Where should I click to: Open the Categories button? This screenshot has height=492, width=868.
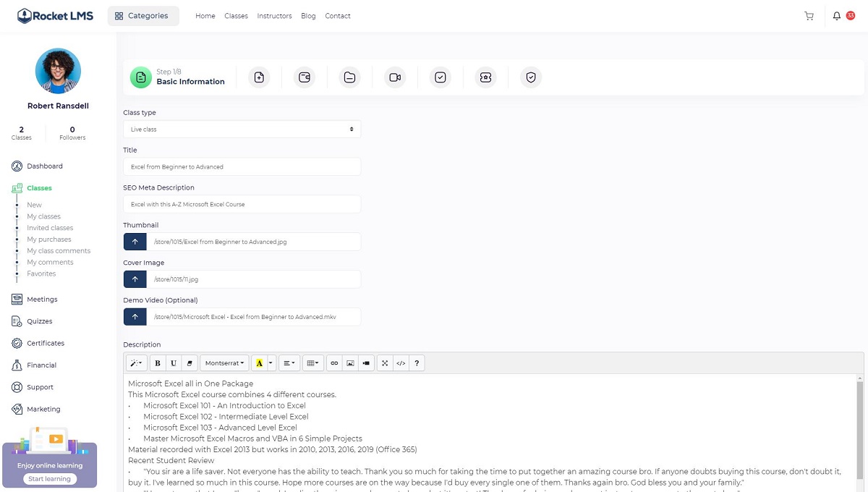pos(142,16)
